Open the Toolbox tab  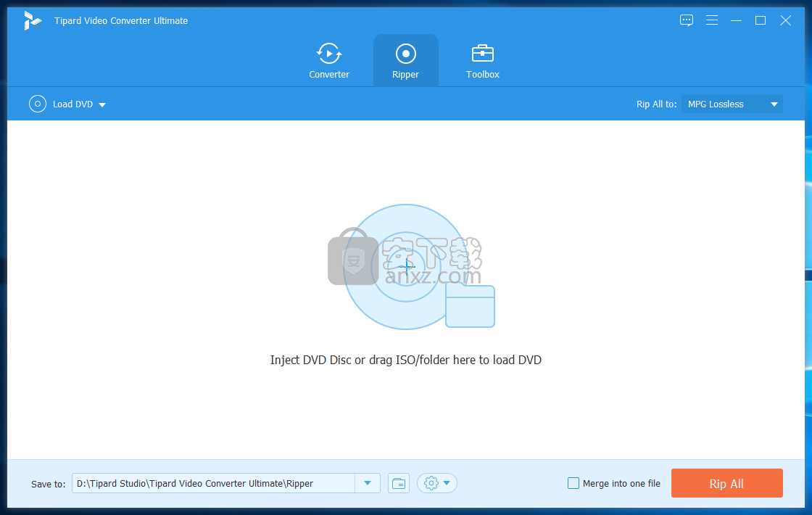482,61
